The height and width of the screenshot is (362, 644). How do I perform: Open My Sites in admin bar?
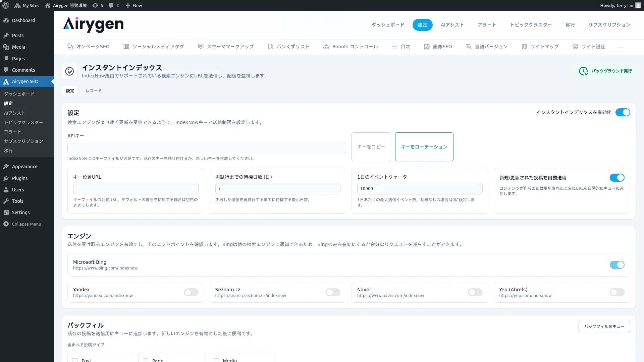tap(27, 5)
